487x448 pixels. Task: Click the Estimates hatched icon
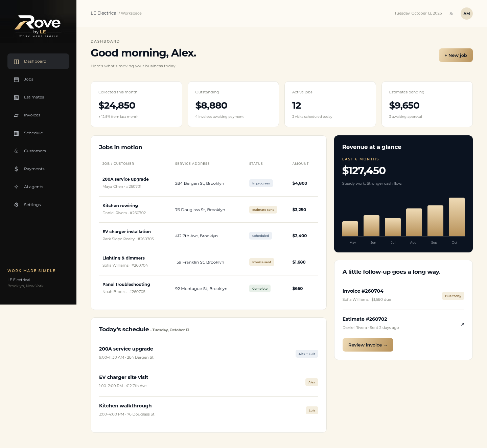(x=16, y=97)
